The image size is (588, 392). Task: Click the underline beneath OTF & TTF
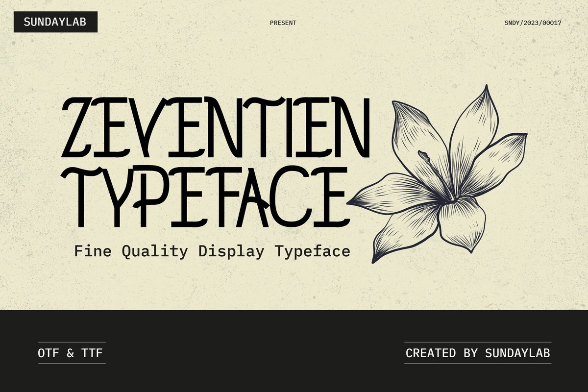tap(72, 364)
